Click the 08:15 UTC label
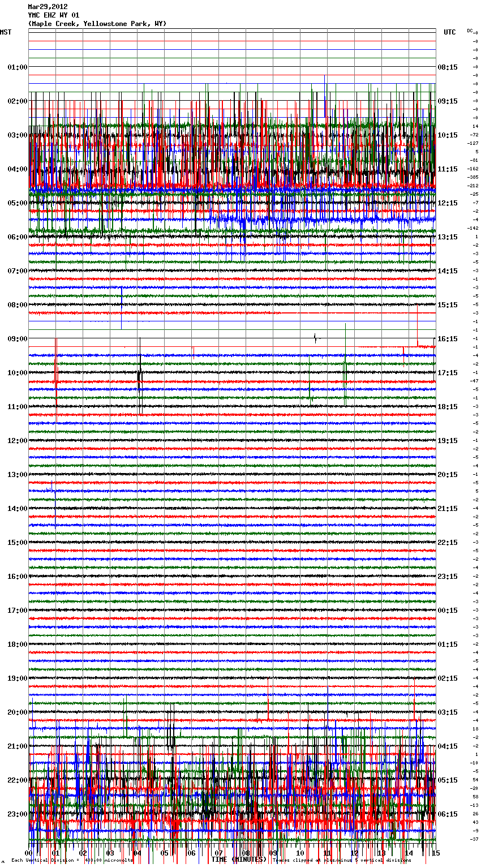This screenshot has width=481, height=868. click(x=448, y=67)
